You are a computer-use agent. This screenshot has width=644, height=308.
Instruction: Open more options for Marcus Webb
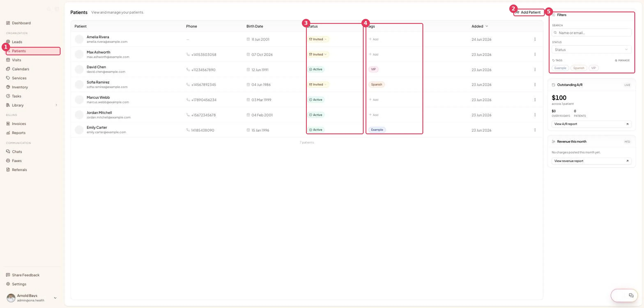tap(535, 100)
